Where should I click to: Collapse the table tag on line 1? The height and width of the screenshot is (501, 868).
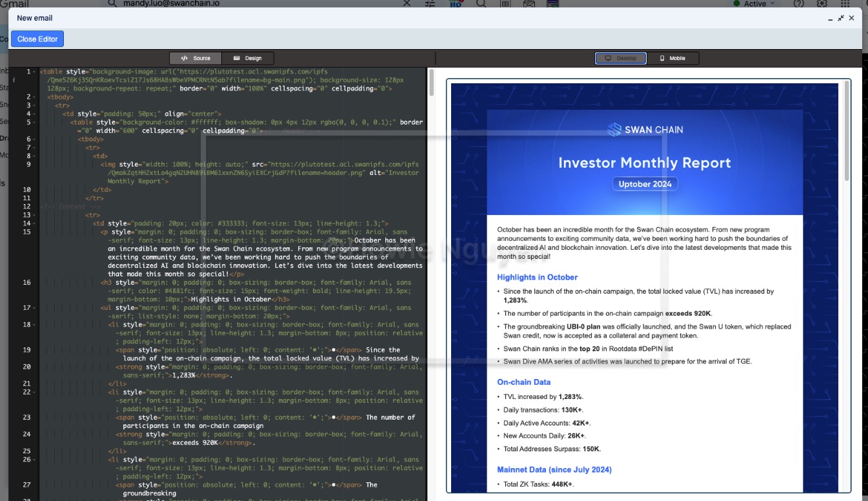click(x=35, y=72)
